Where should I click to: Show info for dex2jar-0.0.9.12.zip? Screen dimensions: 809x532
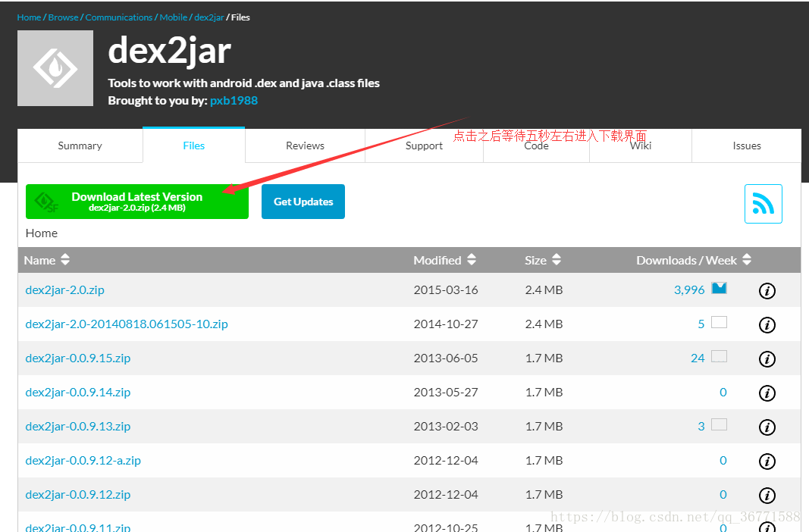coord(767,495)
